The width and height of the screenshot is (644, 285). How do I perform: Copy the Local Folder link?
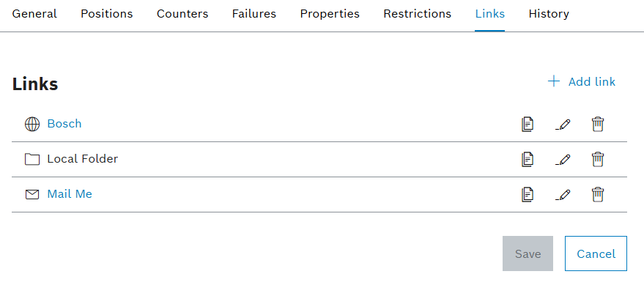528,159
